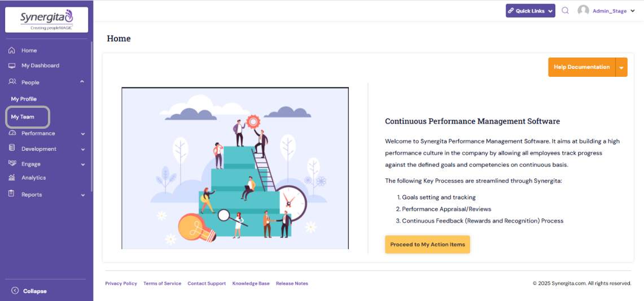Screen dimensions: 644x301
Task: Click the Engage handshake icon
Action: coord(12,164)
